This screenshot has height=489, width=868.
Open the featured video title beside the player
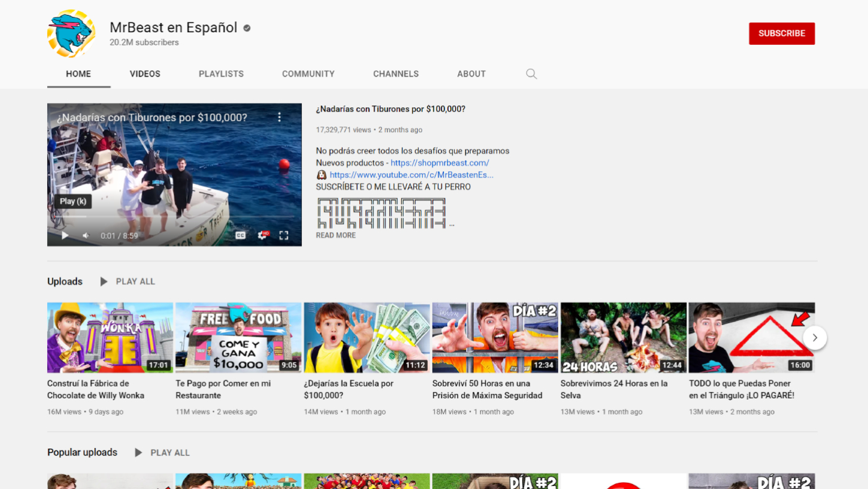point(391,109)
